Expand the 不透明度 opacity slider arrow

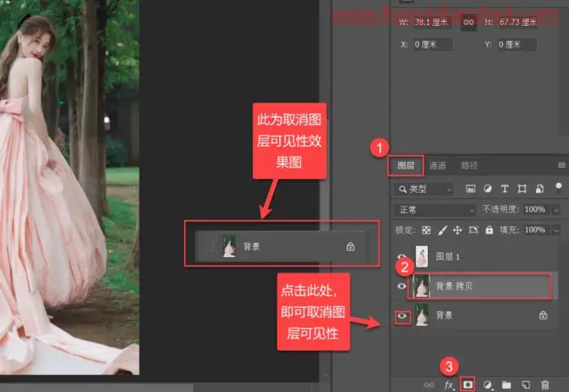coord(556,210)
